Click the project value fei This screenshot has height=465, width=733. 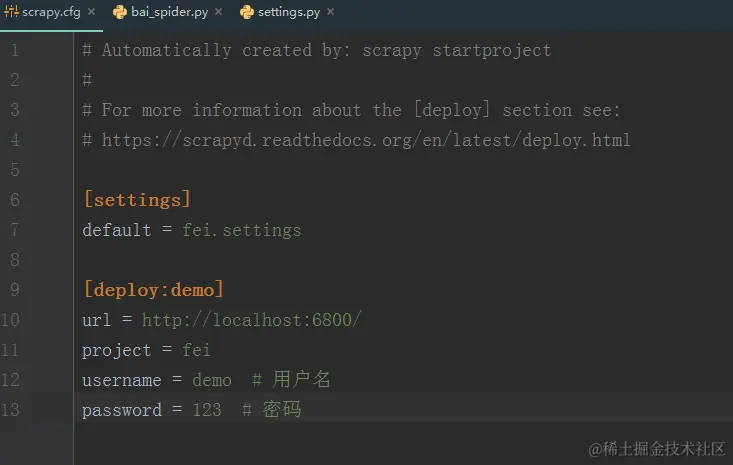tap(196, 350)
